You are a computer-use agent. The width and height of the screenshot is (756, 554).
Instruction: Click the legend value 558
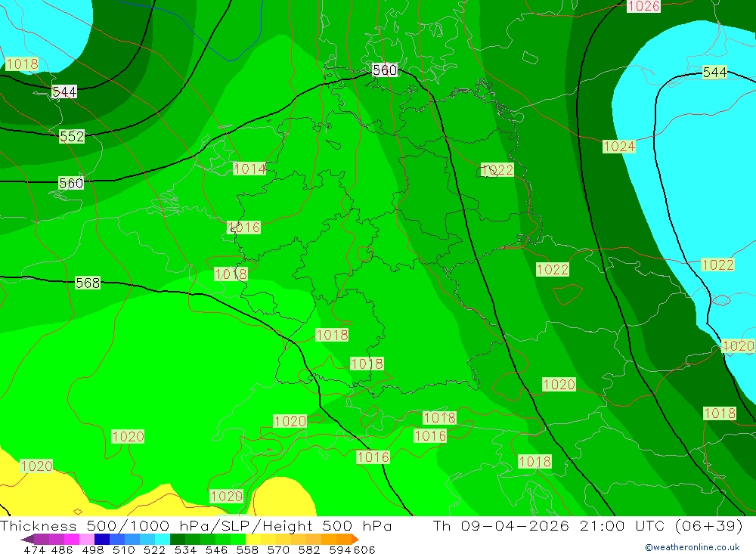click(247, 549)
